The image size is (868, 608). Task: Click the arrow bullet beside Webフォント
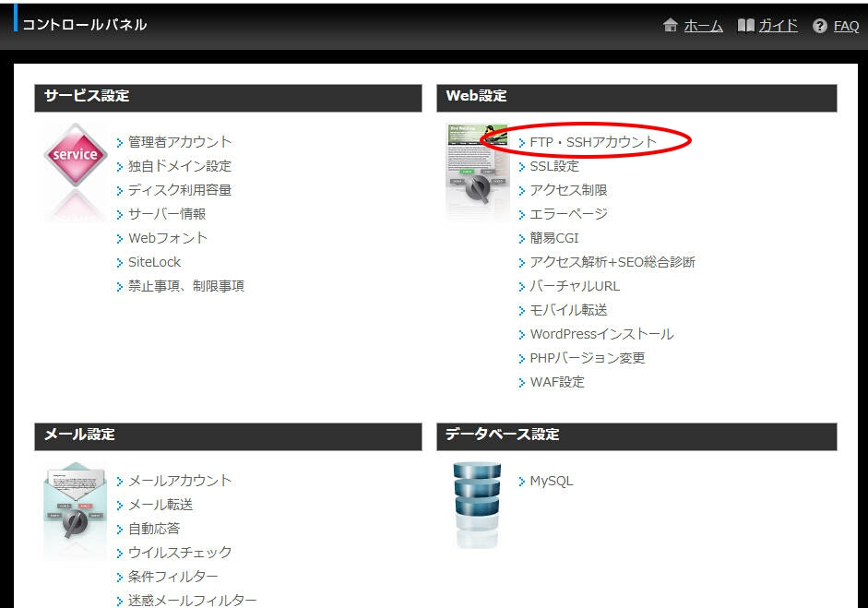pyautogui.click(x=120, y=239)
